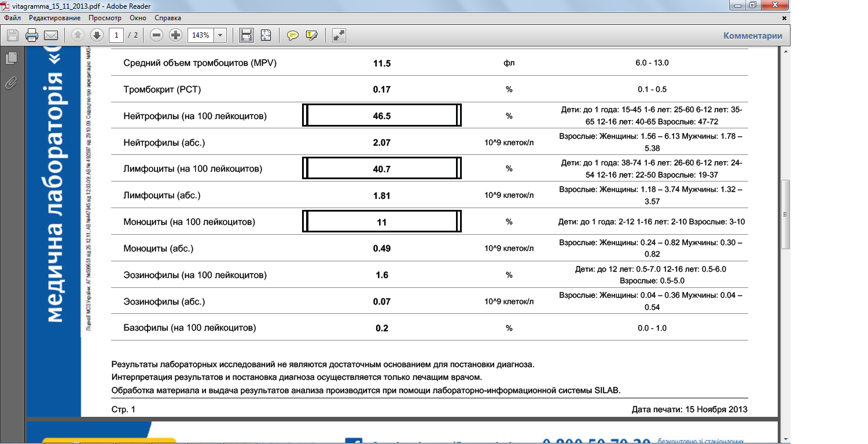868x444 pixels.
Task: Click the Средний объем тромбоцитов (MPV) label
Action: (x=200, y=63)
